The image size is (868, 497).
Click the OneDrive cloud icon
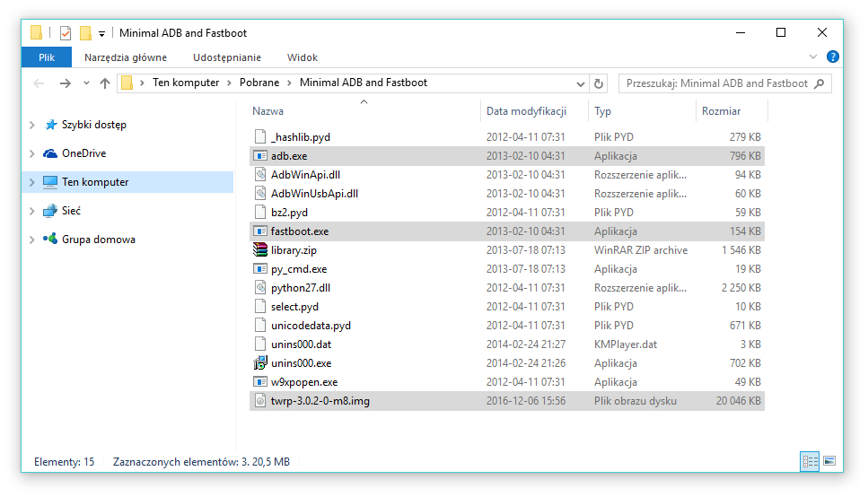[x=50, y=153]
